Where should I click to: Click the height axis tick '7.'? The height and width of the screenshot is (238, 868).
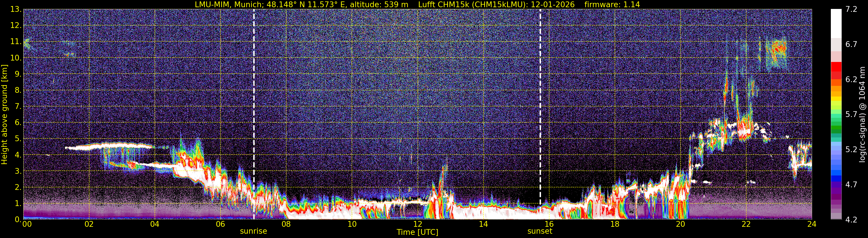[x=18, y=107]
